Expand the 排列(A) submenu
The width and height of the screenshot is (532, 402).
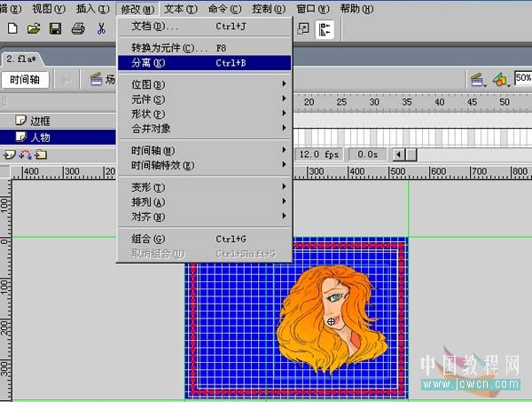coord(204,201)
